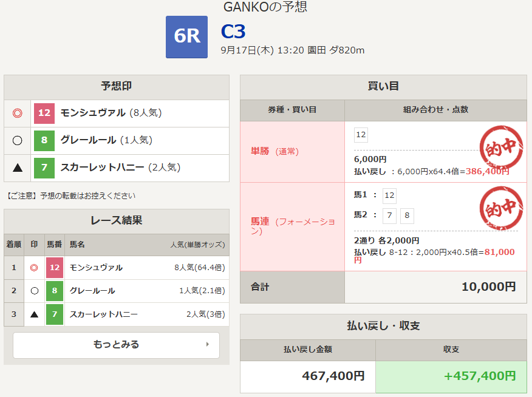Click 1人気(2.1倍) odds value
532x397 pixels.
tap(202, 291)
